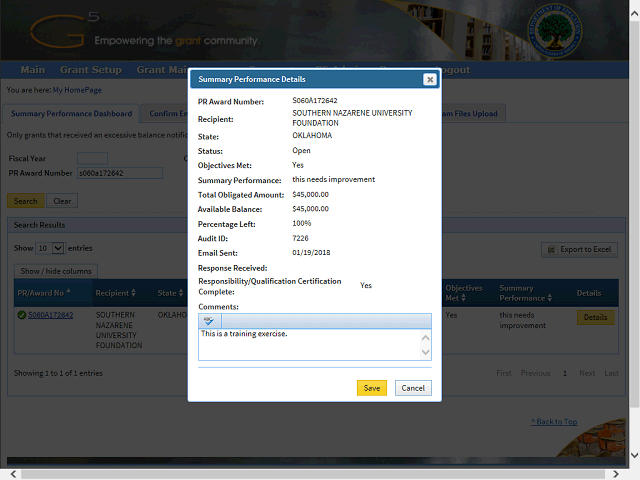The height and width of the screenshot is (480, 640).
Task: Go to Previous results page
Action: click(x=536, y=373)
